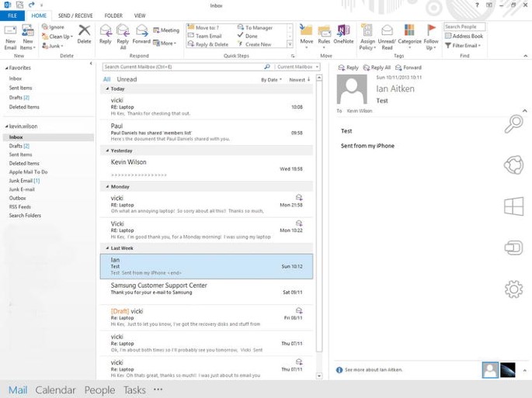Click the Follow Up flag icon
The image size is (532, 398).
pos(431,29)
